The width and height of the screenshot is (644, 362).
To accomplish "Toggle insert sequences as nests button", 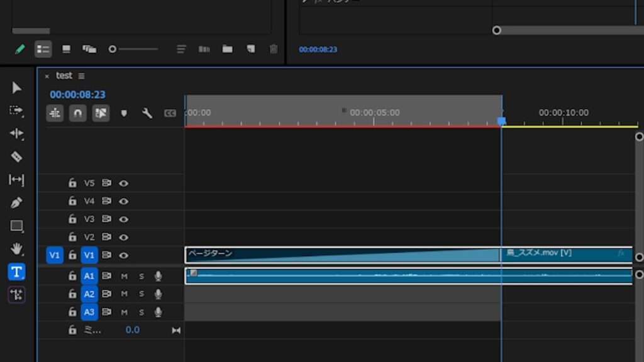I will click(x=55, y=113).
